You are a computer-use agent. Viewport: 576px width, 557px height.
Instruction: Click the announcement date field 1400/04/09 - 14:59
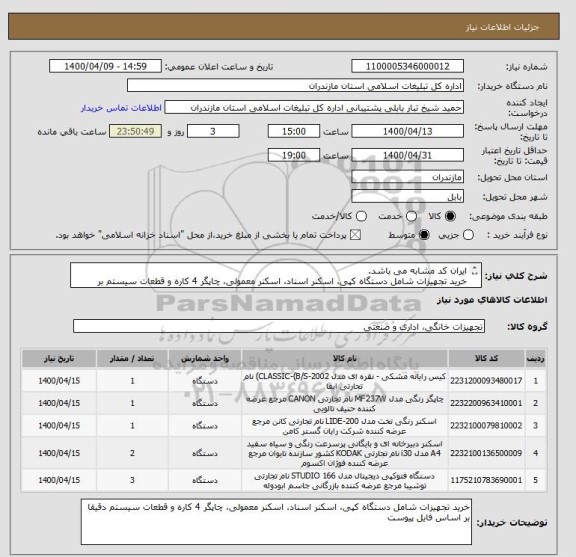click(105, 66)
